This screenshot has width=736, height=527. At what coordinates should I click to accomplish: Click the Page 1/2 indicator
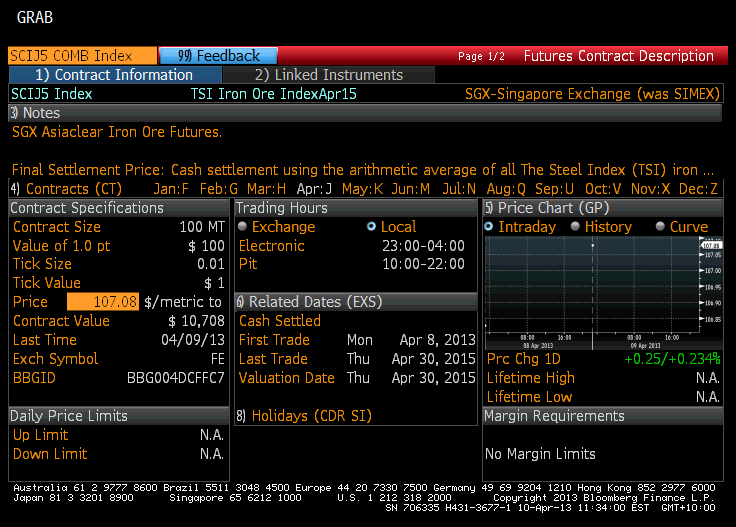point(481,56)
